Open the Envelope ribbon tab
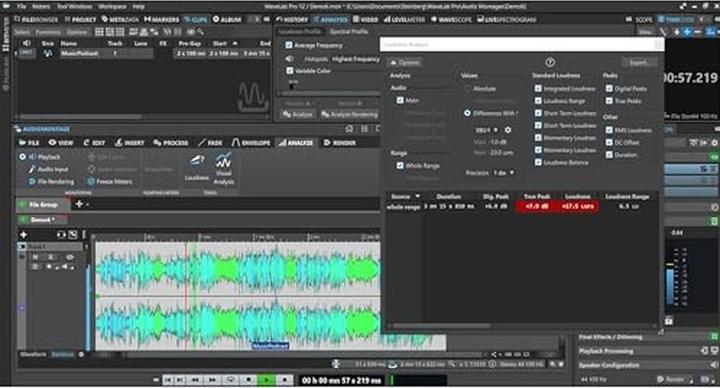Screen dimensions: 720x388 (251, 143)
